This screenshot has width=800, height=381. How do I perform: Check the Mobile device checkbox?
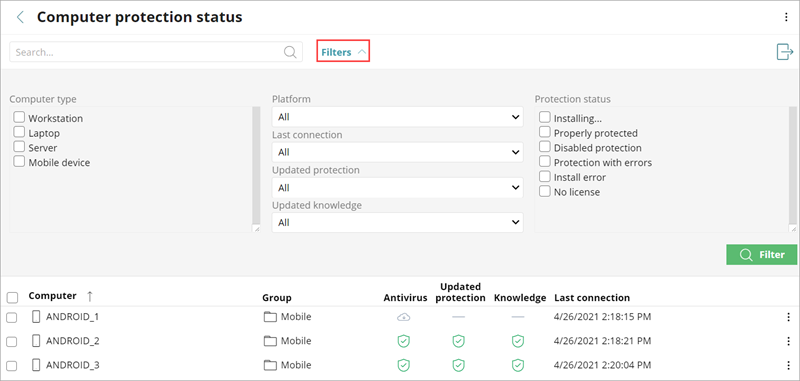(19, 162)
